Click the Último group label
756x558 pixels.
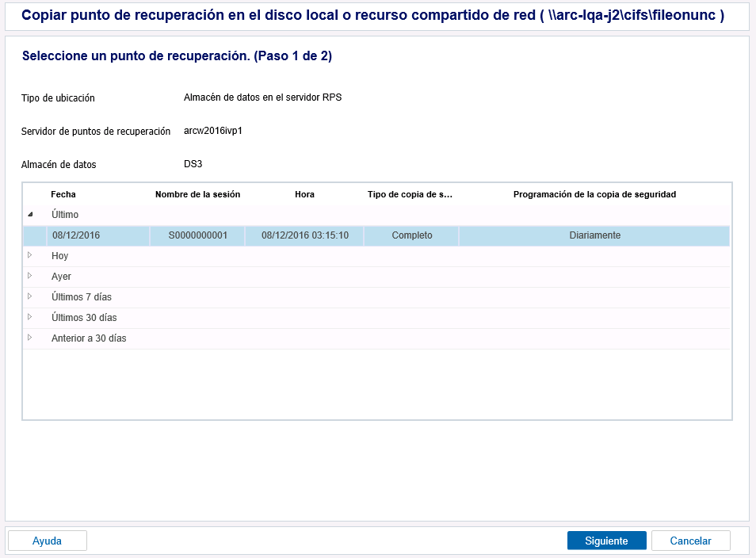pos(65,215)
